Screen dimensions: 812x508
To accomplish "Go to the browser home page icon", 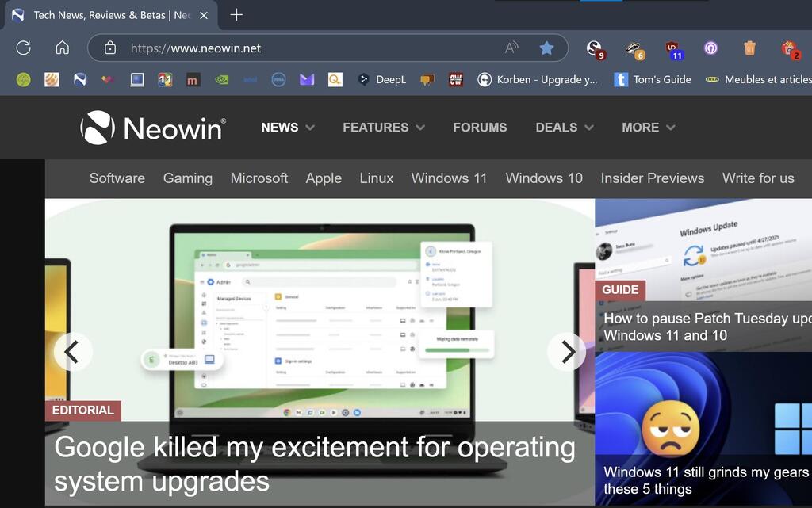I will (62, 48).
